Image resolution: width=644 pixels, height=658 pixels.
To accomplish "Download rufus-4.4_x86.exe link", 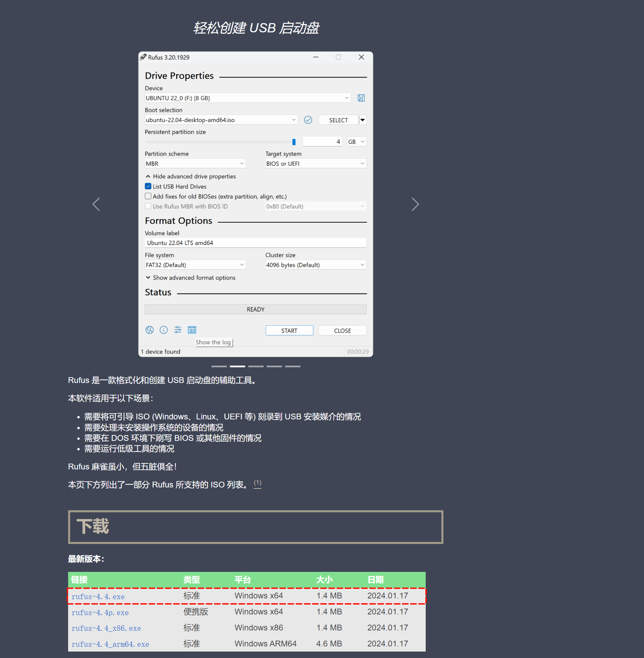I will pos(106,628).
